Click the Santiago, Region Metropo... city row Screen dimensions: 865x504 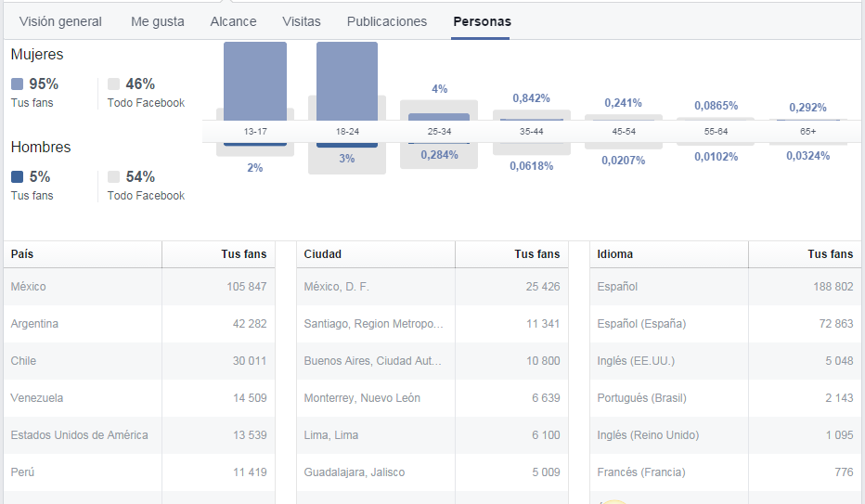(432, 324)
